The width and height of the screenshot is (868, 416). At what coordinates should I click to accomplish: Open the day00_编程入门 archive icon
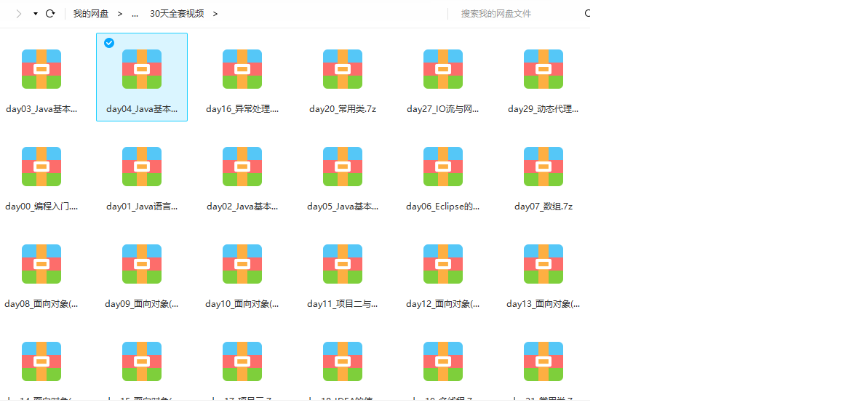click(41, 167)
